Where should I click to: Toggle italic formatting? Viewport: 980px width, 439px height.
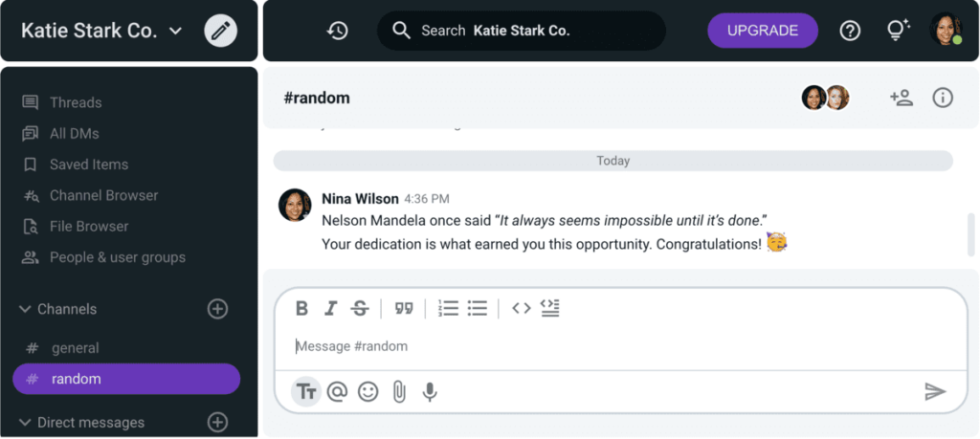(330, 308)
